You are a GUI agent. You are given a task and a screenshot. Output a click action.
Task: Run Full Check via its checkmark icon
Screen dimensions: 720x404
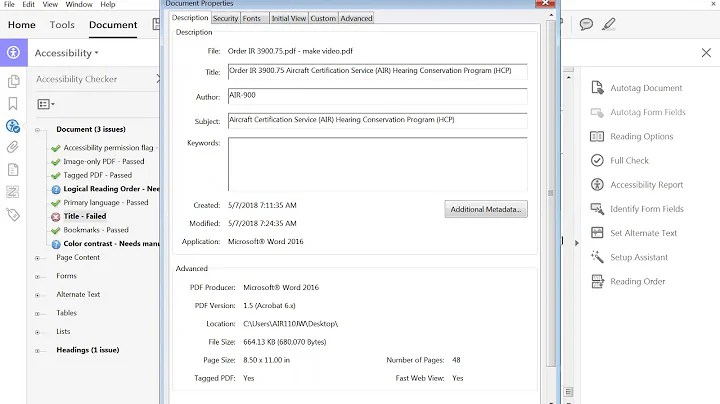pyautogui.click(x=597, y=160)
